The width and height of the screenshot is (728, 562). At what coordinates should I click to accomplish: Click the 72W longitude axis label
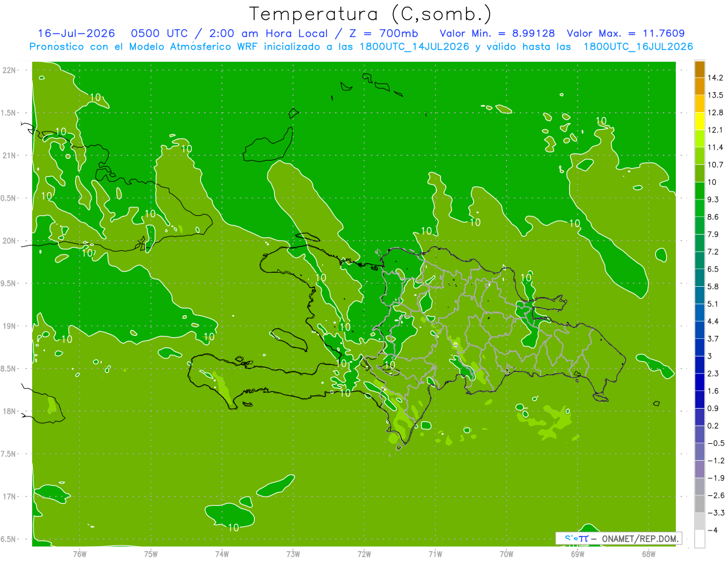[364, 554]
